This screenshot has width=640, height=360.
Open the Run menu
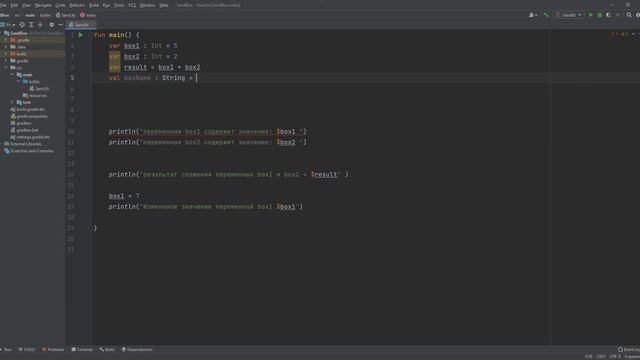[107, 5]
